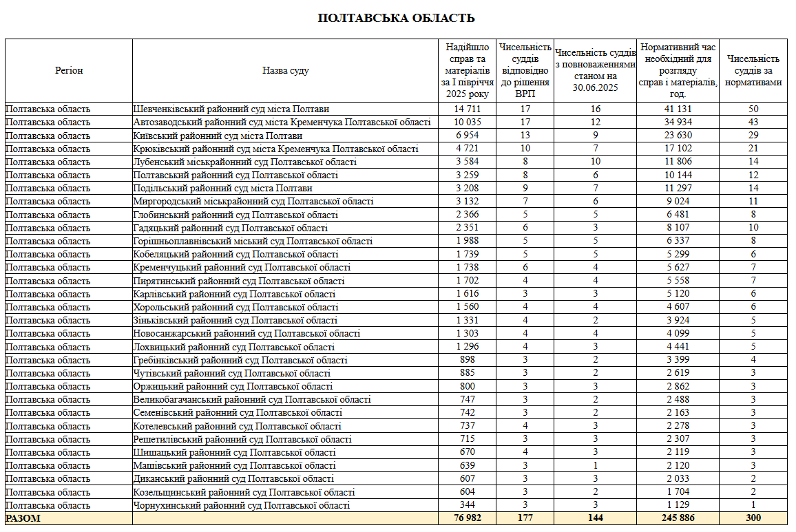This screenshot has height=532, width=796.
Task: Click cases value 344
Action: (x=467, y=505)
